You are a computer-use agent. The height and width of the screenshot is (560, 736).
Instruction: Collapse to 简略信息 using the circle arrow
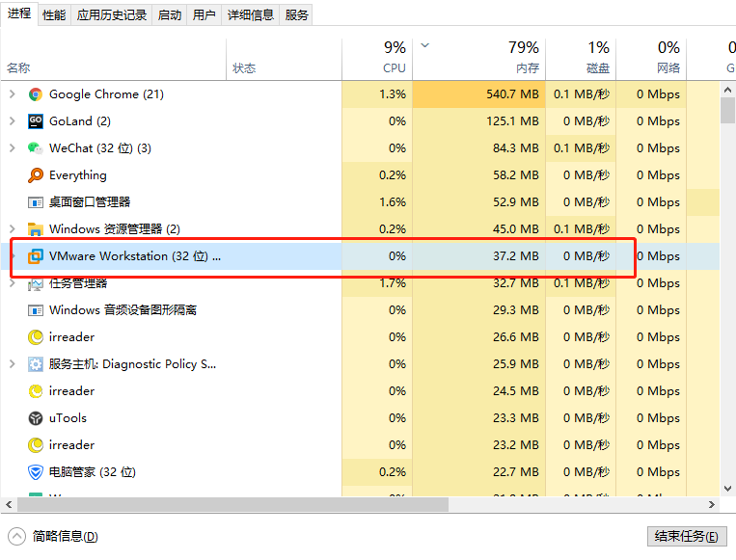coord(17,536)
